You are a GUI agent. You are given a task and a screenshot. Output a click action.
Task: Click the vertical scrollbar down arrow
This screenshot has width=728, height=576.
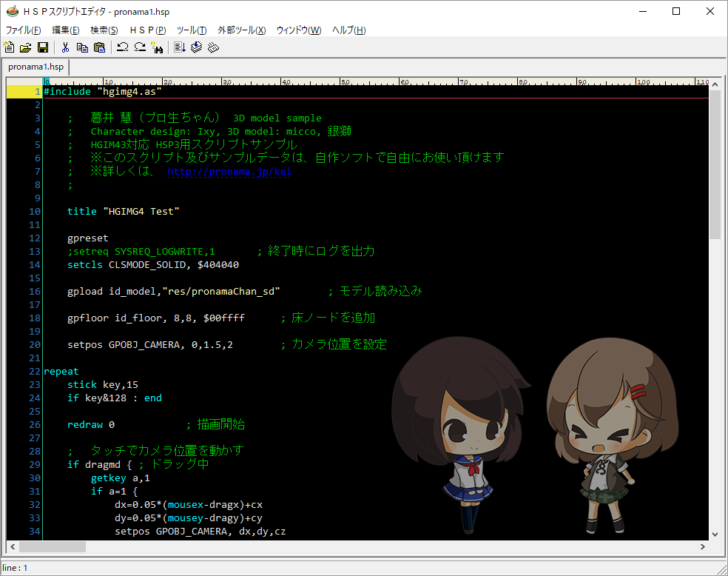715,533
